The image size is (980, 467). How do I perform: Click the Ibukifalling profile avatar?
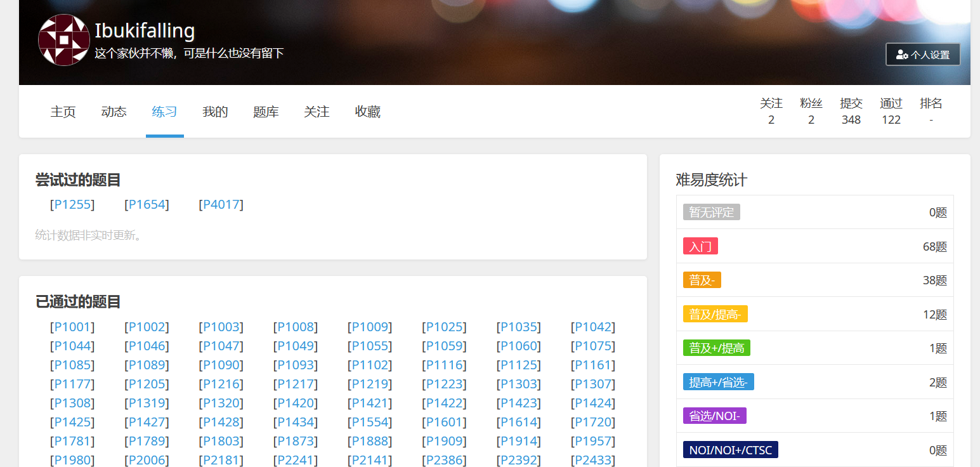(63, 40)
